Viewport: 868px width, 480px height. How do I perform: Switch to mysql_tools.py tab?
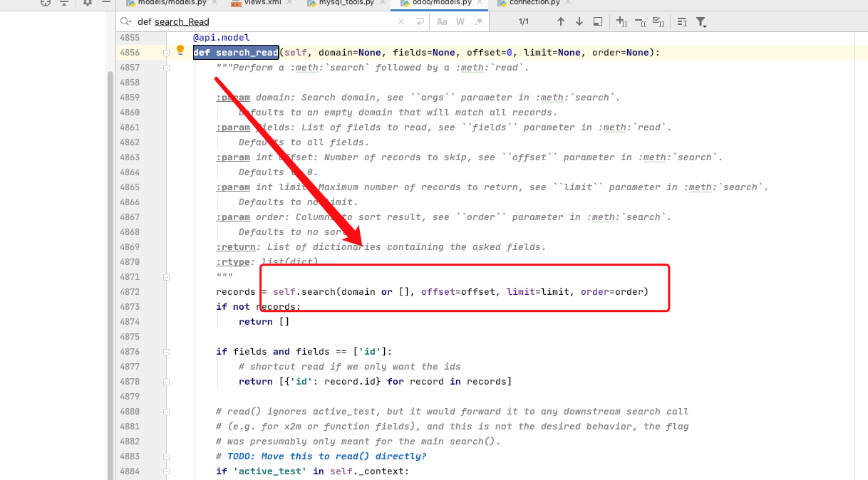point(346,4)
